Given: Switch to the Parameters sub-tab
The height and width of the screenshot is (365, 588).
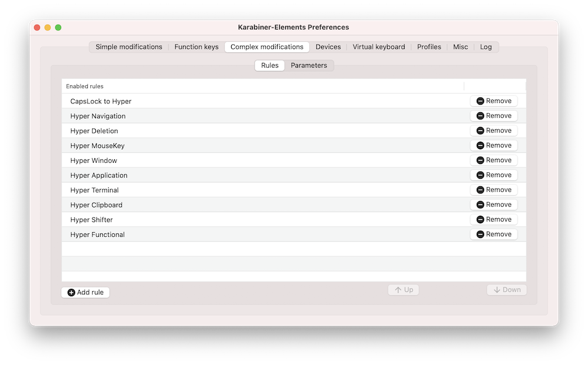Looking at the screenshot, I should 309,65.
